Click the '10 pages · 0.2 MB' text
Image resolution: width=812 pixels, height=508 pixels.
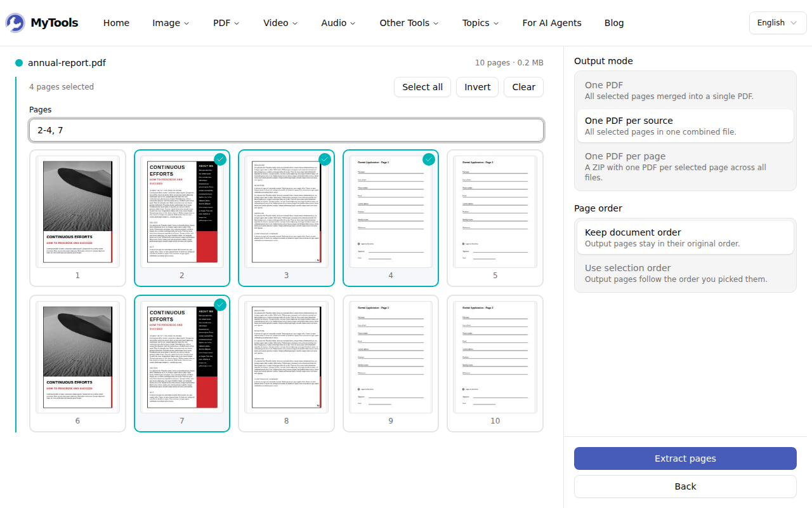pos(509,63)
